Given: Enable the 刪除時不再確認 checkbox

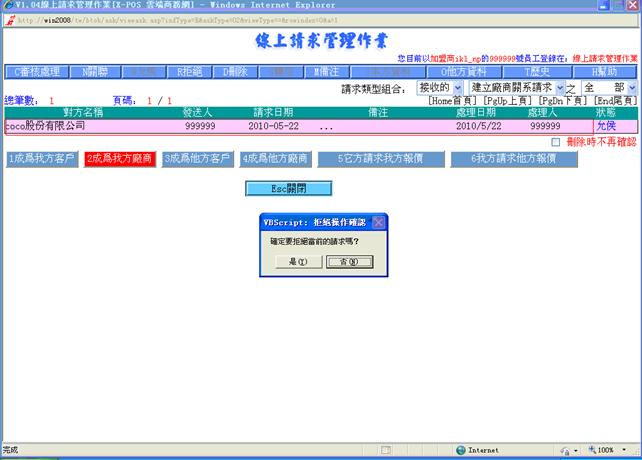Looking at the screenshot, I should [x=557, y=142].
